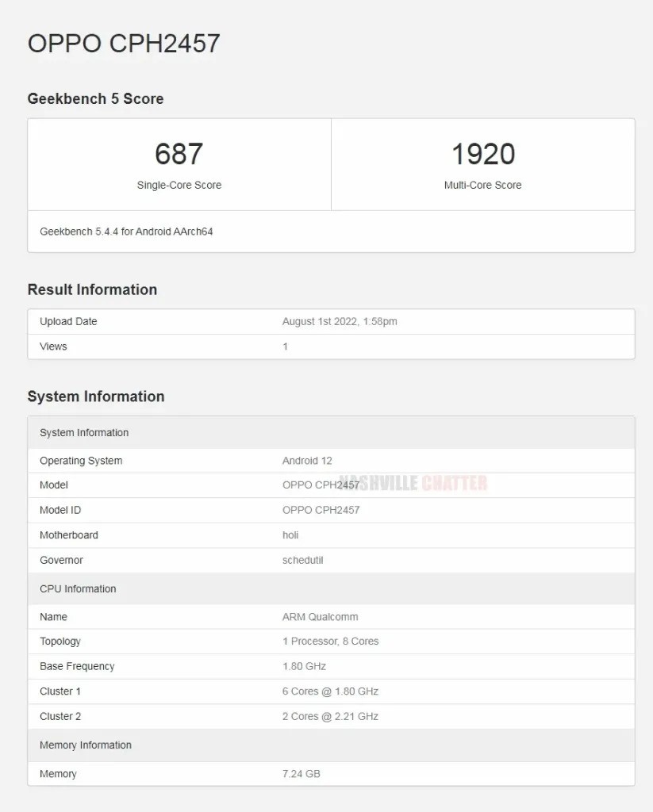
Task: Select the 'Multi-Core Score' label
Action: pyautogui.click(x=483, y=185)
